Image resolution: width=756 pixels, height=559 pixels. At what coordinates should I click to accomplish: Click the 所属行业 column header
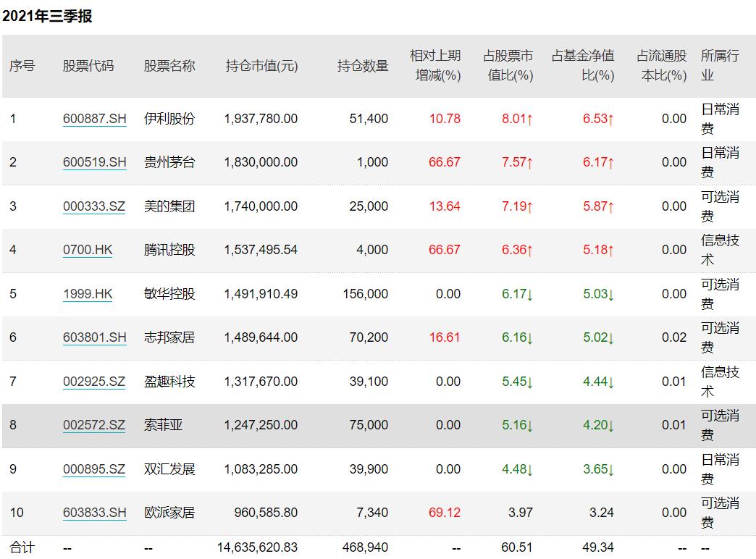click(x=719, y=65)
